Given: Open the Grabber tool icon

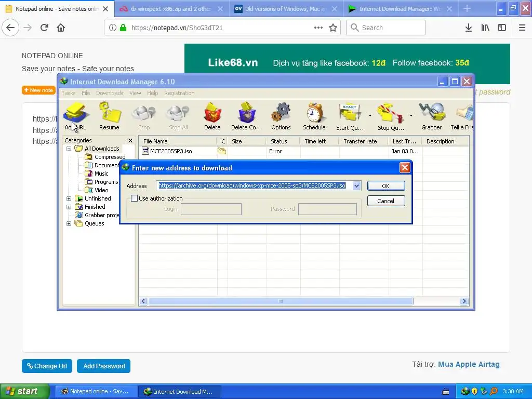Looking at the screenshot, I should (432, 116).
